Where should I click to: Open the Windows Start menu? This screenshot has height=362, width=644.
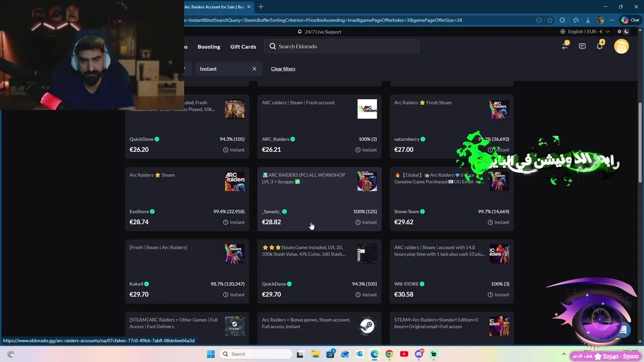[210, 354]
